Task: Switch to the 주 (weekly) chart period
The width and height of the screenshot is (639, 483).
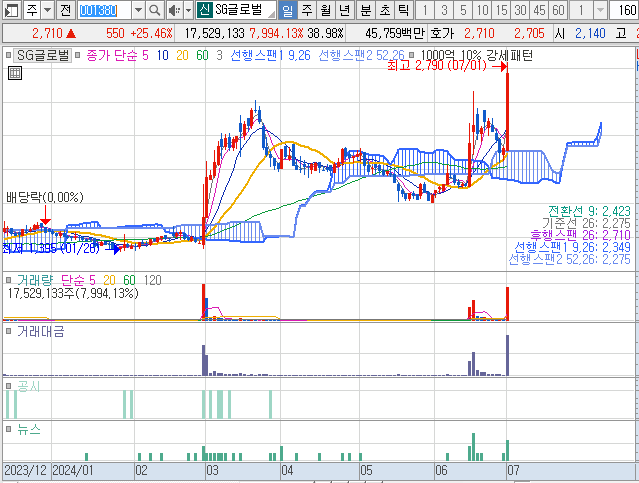Action: tap(307, 10)
